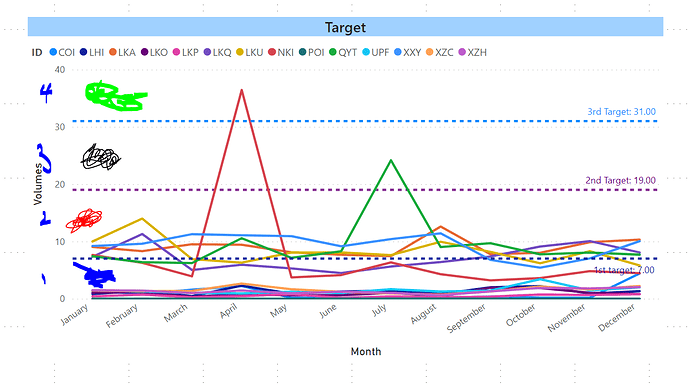Viewport: 689px width, 388px height.
Task: Select the LKQ legend entry
Action: [218, 52]
